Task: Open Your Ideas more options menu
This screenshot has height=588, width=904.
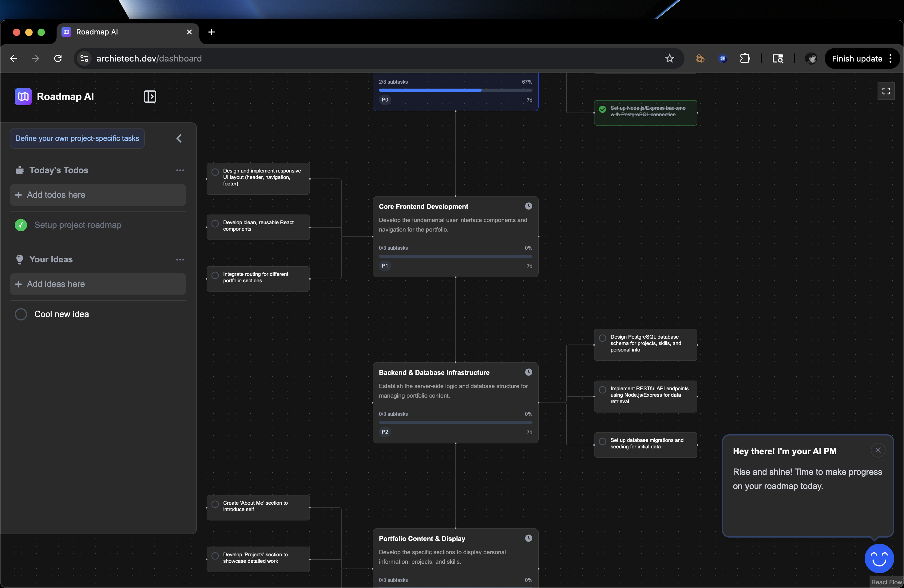Action: click(180, 260)
